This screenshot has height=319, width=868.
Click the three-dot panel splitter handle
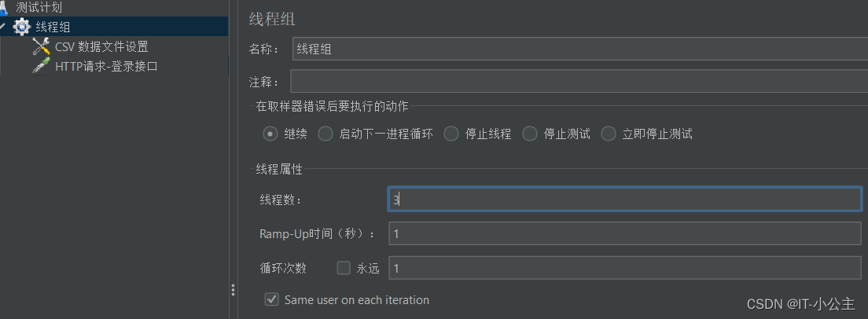pos(233,290)
